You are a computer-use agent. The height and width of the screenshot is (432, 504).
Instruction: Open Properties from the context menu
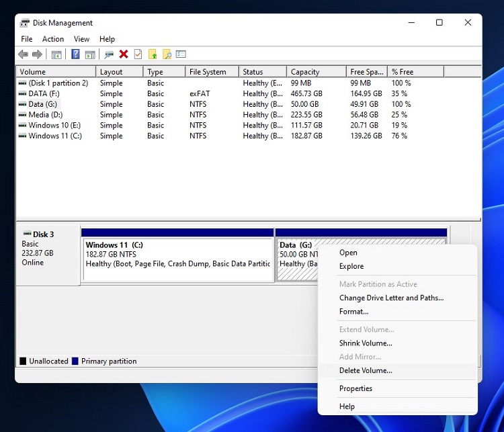point(355,388)
